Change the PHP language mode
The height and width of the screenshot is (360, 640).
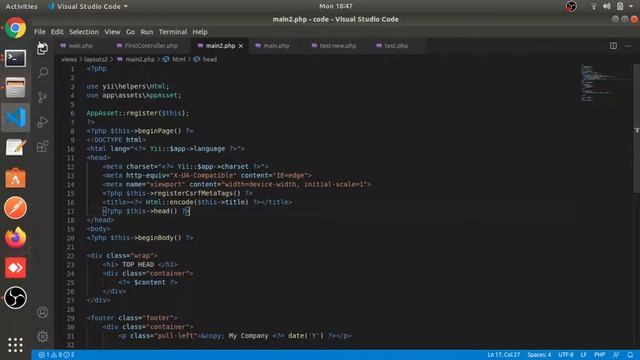599,355
